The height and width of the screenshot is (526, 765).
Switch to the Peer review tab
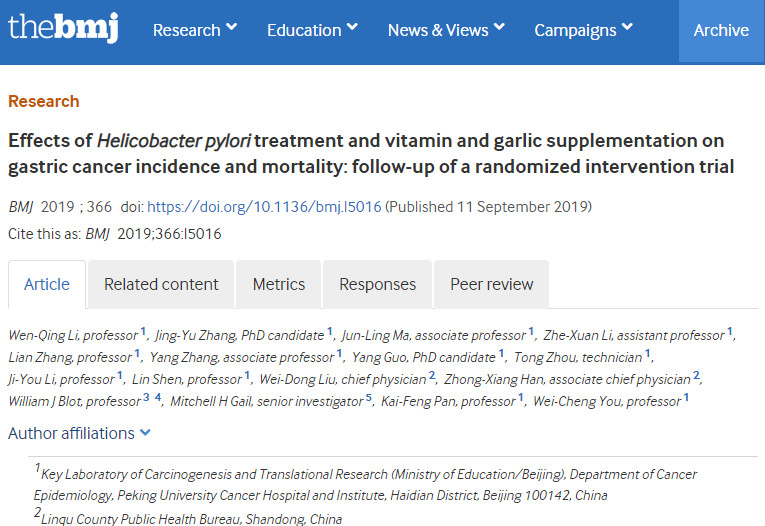(x=491, y=284)
